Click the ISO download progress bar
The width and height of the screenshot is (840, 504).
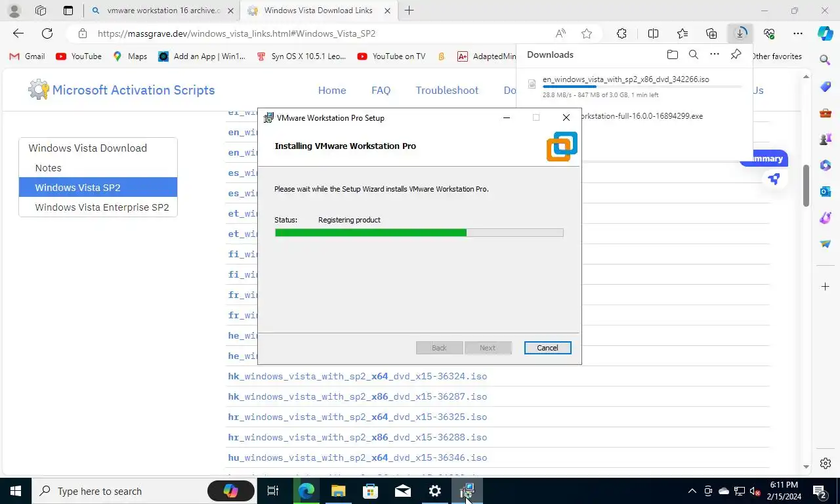click(642, 87)
